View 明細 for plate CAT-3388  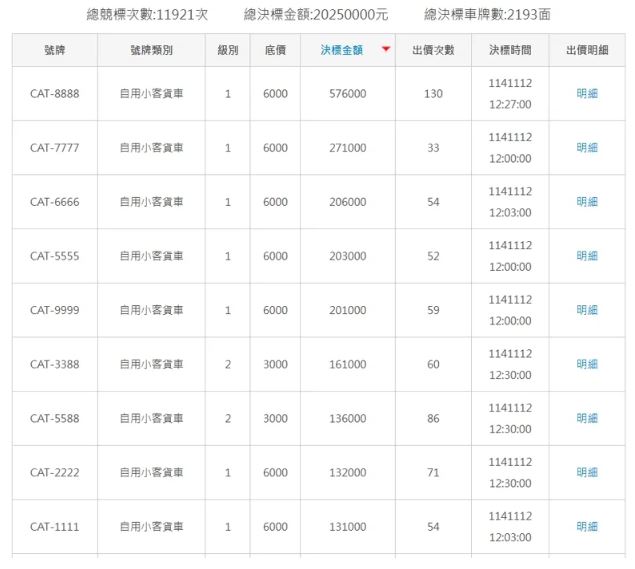click(587, 364)
